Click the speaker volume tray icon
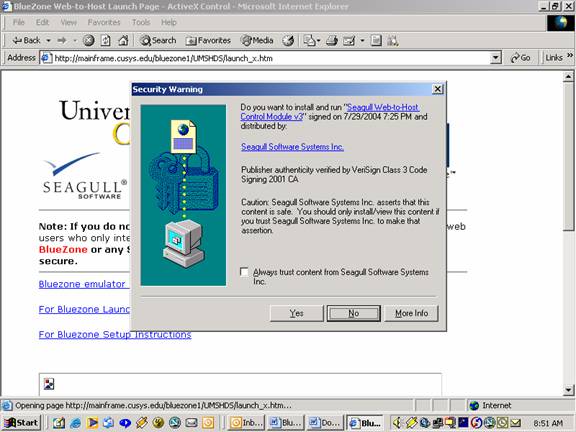 pos(397,423)
